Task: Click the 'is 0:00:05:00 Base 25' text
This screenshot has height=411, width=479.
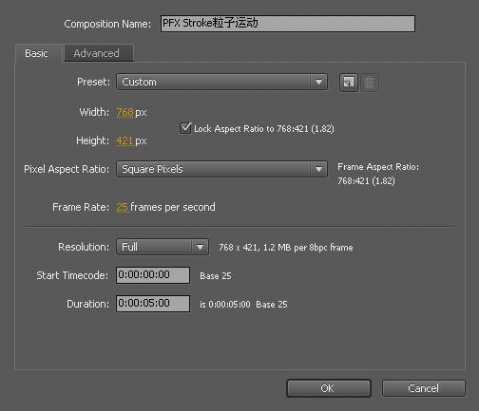Action: click(x=243, y=304)
